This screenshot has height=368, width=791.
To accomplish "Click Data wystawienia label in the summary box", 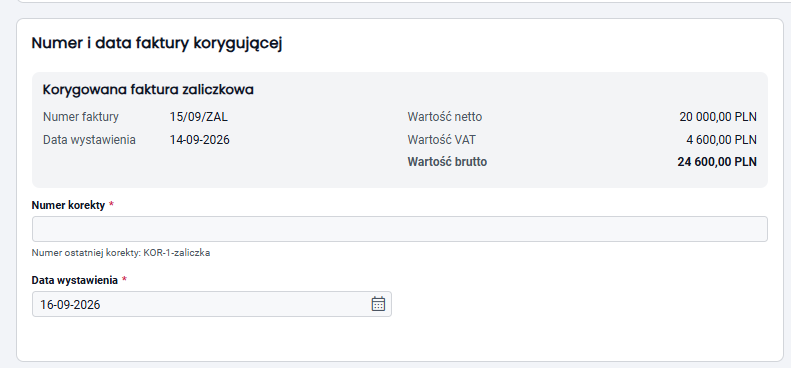I will click(89, 140).
